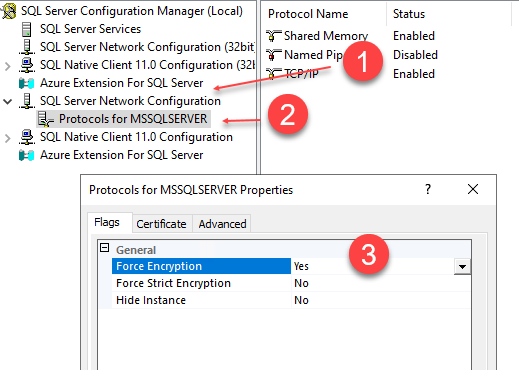Image resolution: width=519 pixels, height=370 pixels.
Task: Click the Disabled status of Named Pipes
Action: click(x=415, y=55)
